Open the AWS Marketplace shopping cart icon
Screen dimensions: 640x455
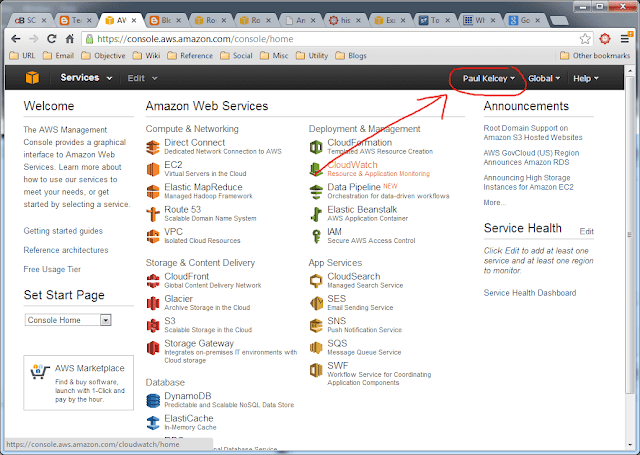[40, 372]
